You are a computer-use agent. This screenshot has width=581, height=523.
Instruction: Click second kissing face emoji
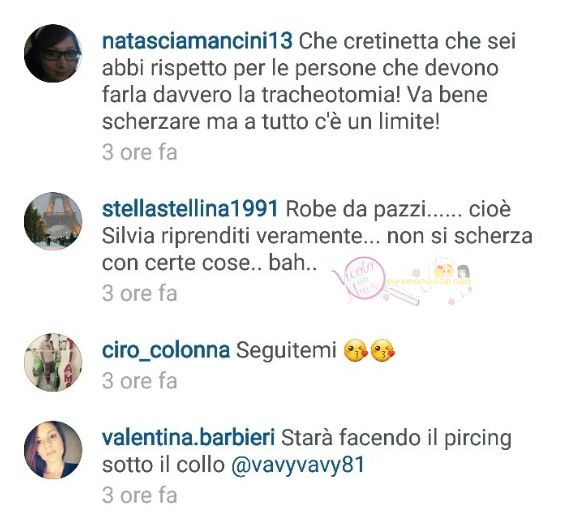point(383,351)
